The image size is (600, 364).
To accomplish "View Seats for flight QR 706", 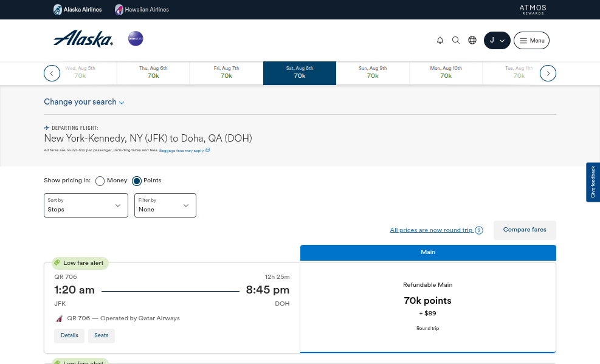I will coord(102,335).
